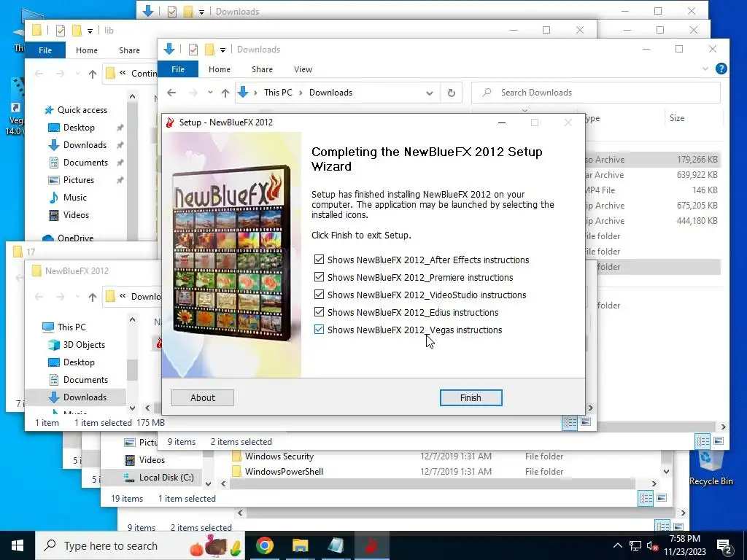Click up arrow in NewBlueFX 2012 window
Viewport: 747px width, 560px height.
pos(93,297)
